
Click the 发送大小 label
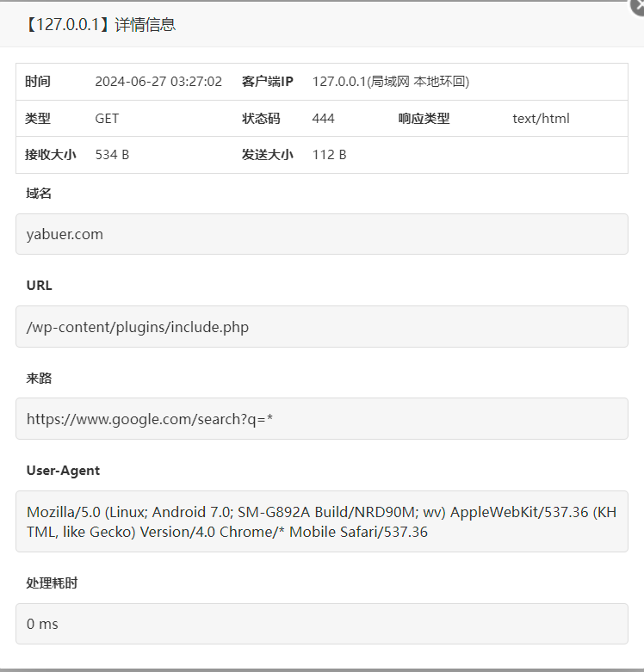point(268,155)
